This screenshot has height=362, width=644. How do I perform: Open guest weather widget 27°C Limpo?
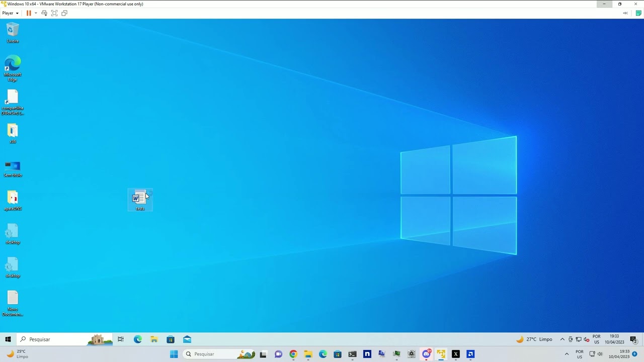point(534,339)
